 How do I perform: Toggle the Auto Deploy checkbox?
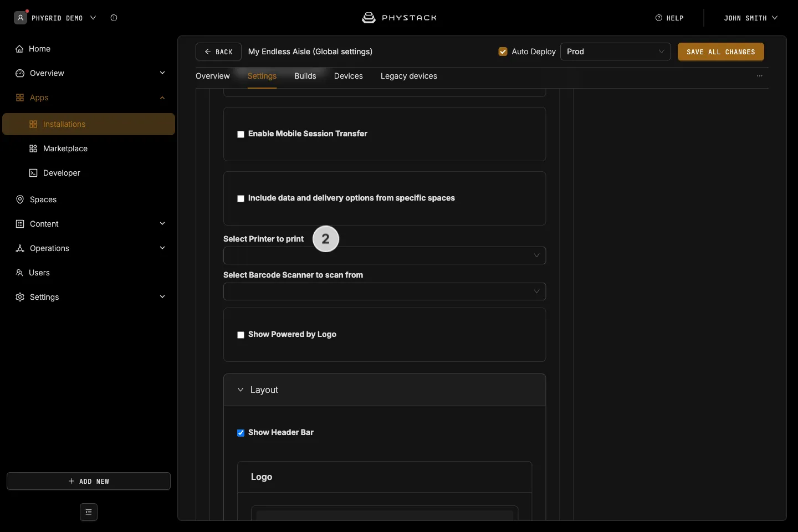coord(503,52)
